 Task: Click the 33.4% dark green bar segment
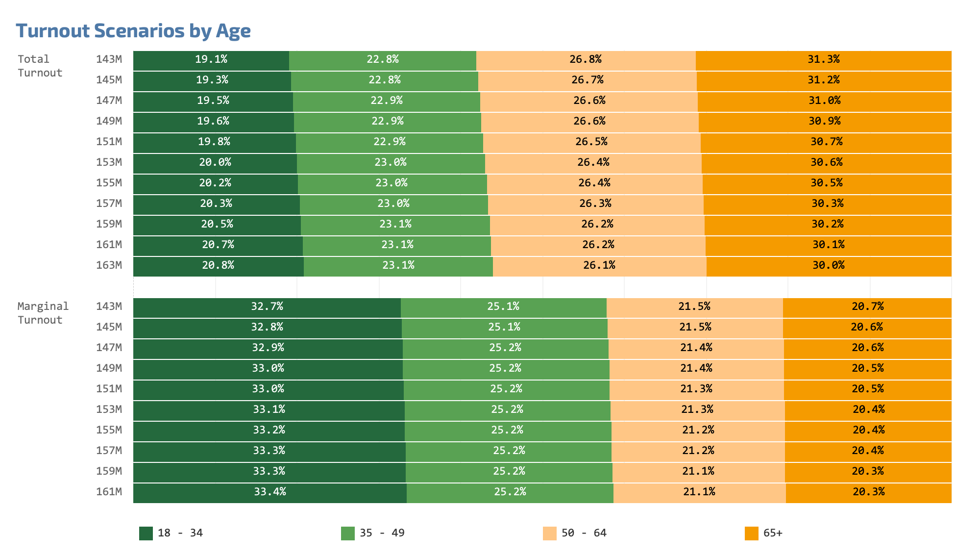[x=269, y=492]
